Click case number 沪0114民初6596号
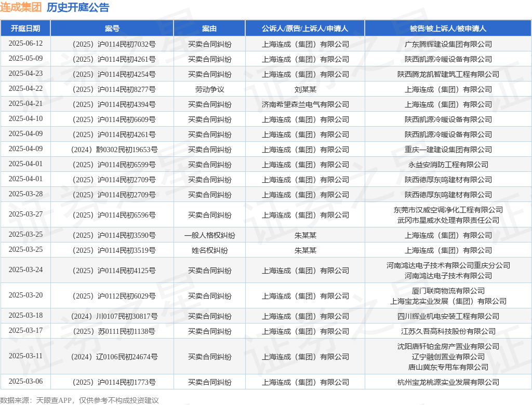 coord(114,215)
